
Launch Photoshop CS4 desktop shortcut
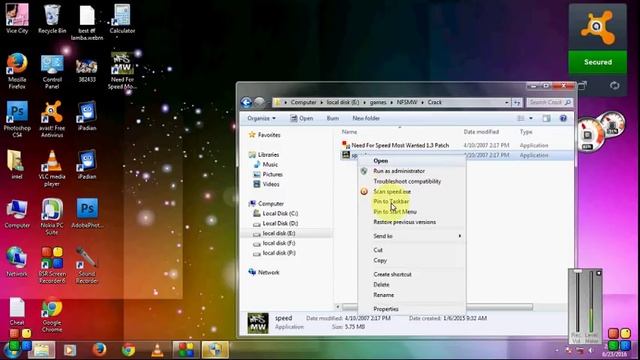pyautogui.click(x=17, y=119)
